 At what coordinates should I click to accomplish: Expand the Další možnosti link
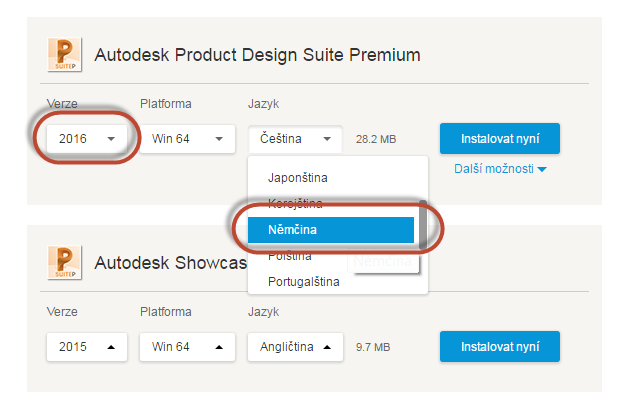(x=500, y=169)
